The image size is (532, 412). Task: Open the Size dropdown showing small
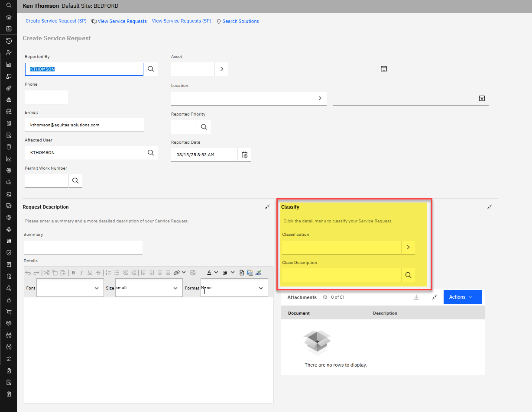coord(149,288)
